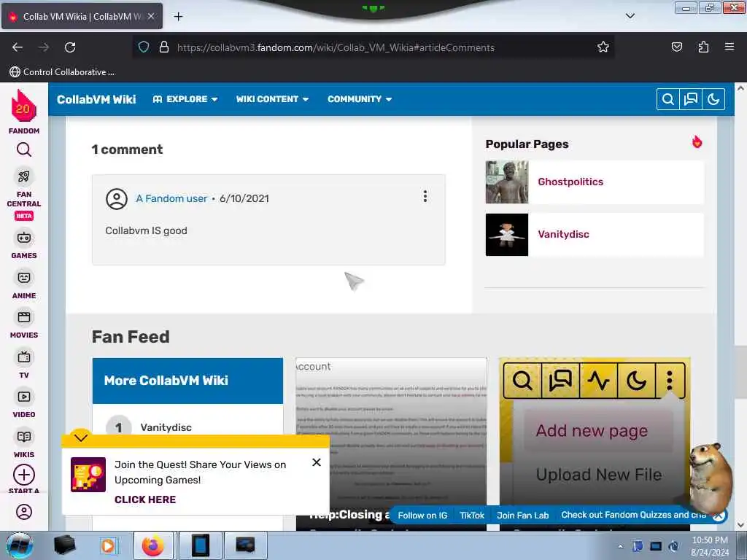747x560 pixels.
Task: Open search in Fandom sidebar
Action: click(24, 150)
